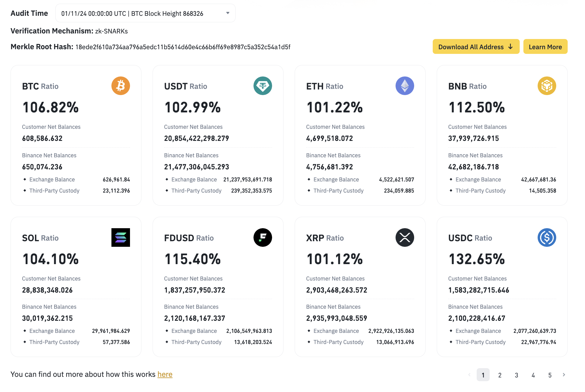
Task: Click the FDUSD icon
Action: [262, 237]
